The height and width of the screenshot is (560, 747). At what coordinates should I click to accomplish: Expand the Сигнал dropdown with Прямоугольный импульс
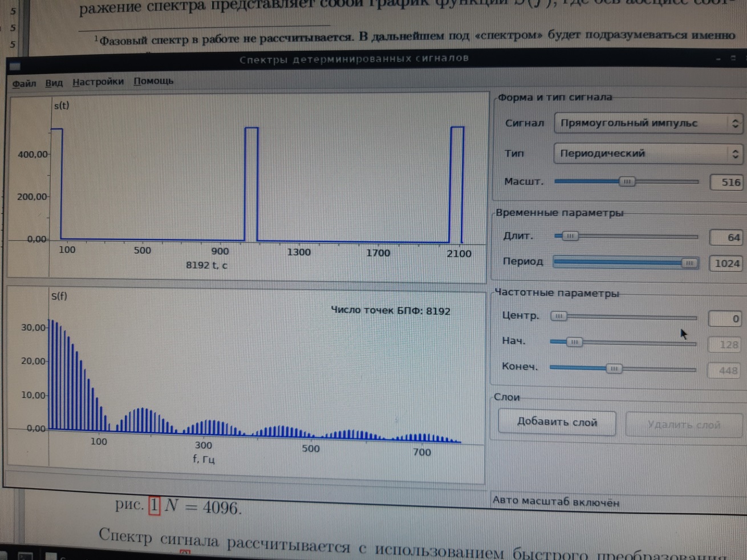click(x=648, y=123)
